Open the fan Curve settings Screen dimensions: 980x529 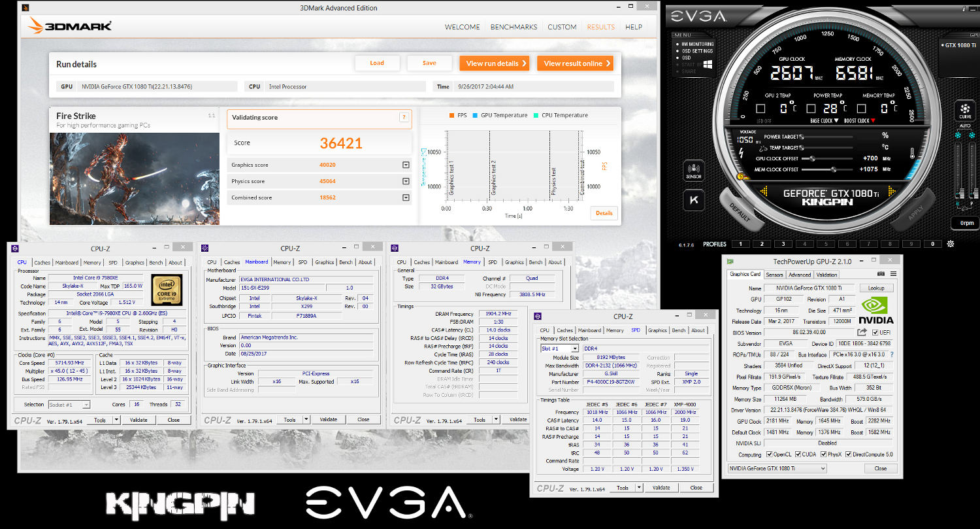(965, 110)
